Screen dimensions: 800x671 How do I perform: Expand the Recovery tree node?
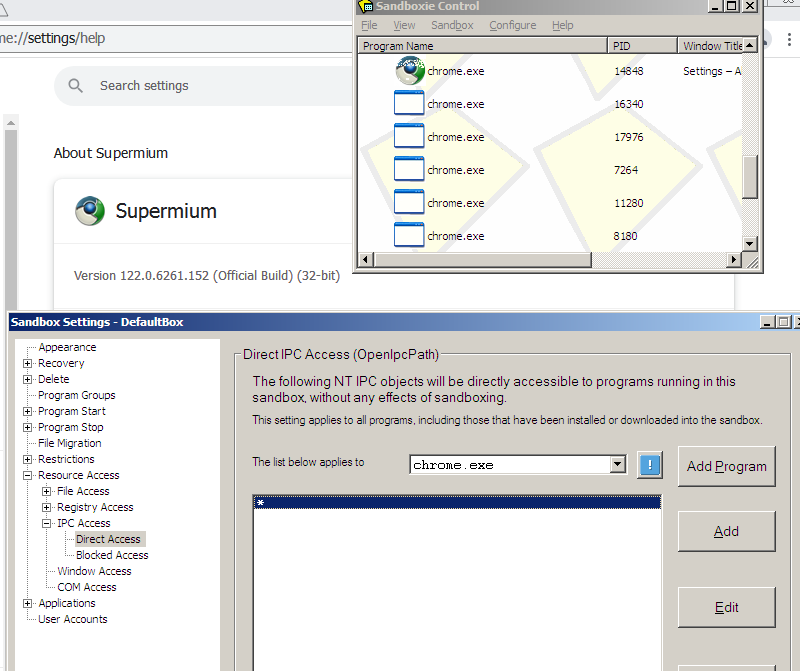[28, 363]
